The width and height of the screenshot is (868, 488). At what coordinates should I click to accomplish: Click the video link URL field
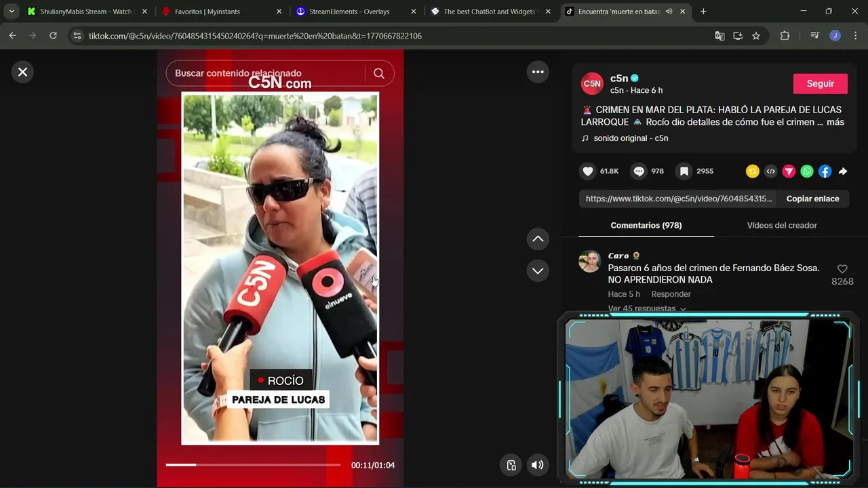[x=678, y=199]
